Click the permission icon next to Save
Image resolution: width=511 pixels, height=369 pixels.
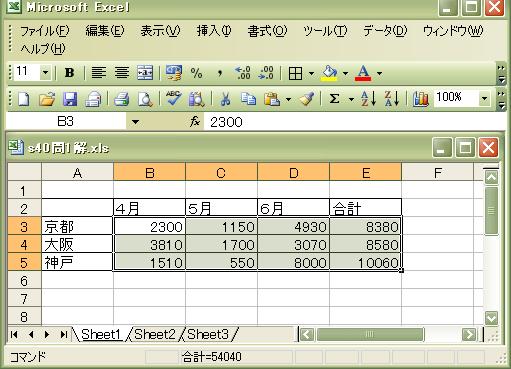tap(93, 99)
